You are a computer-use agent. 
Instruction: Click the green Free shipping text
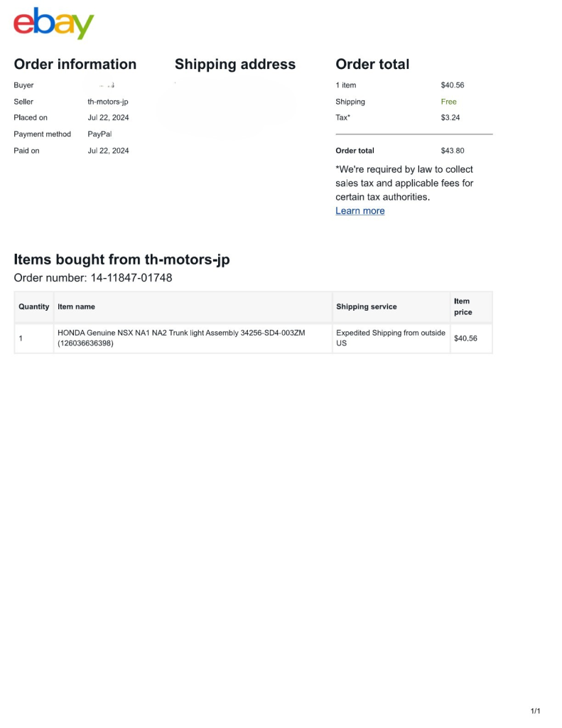[449, 102]
